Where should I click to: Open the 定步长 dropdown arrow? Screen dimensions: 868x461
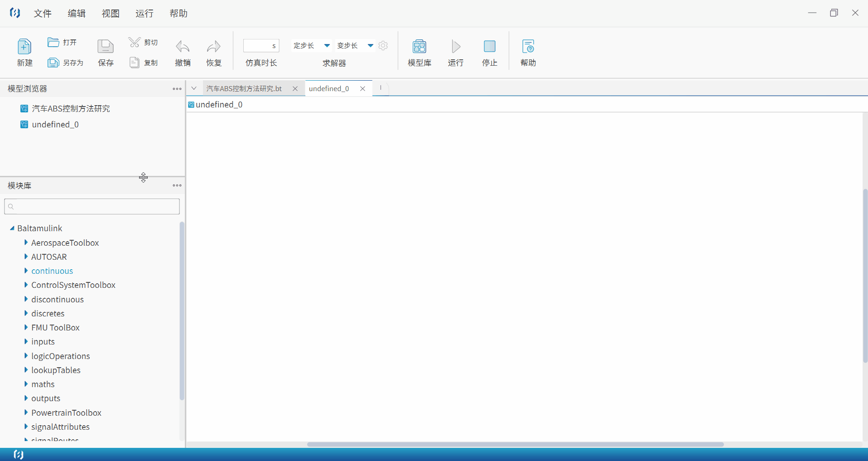pos(327,45)
